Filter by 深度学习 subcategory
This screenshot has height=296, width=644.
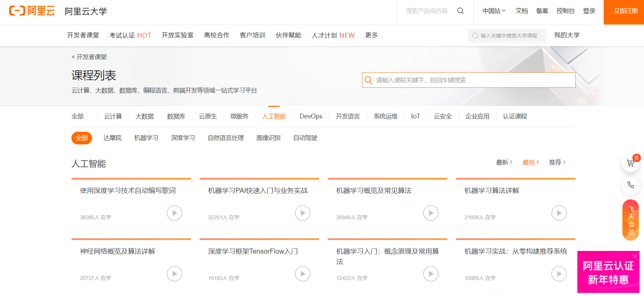tap(183, 138)
